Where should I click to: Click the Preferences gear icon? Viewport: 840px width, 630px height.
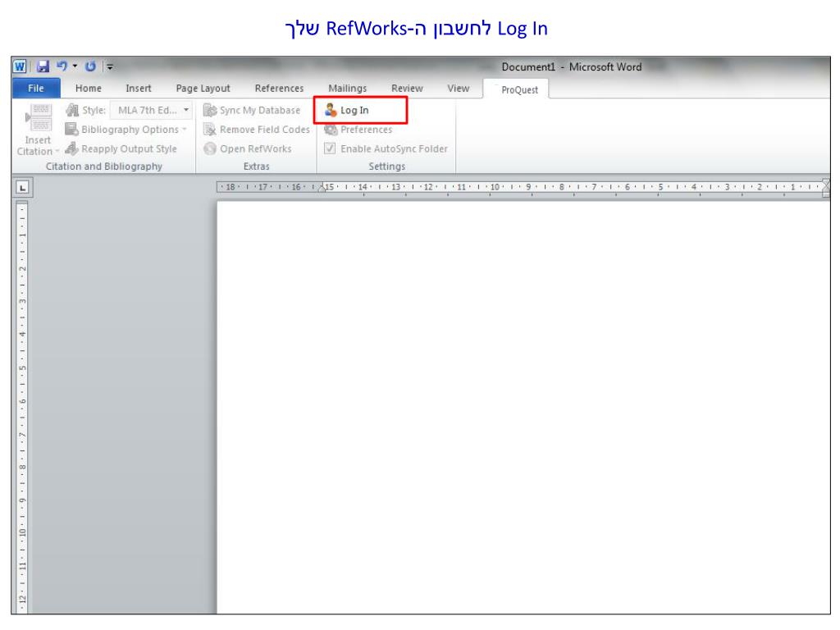coord(331,130)
